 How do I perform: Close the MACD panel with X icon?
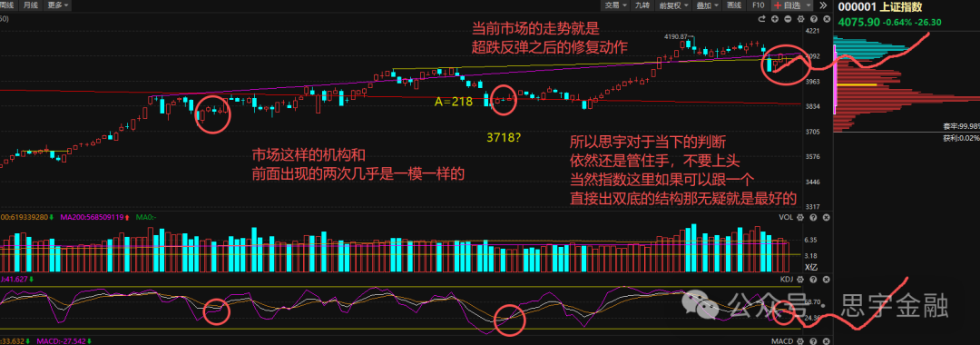pyautogui.click(x=827, y=341)
